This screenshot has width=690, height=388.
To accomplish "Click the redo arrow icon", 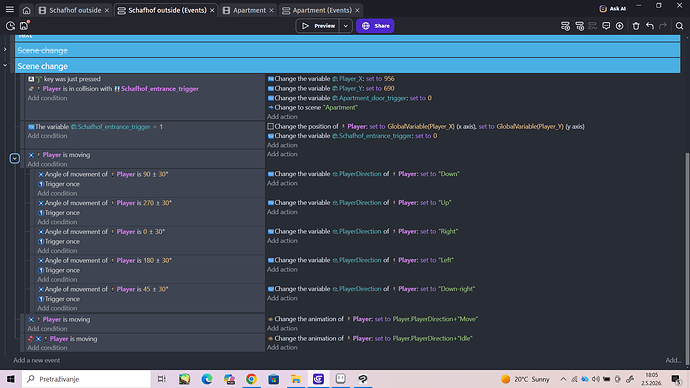I will pos(663,26).
